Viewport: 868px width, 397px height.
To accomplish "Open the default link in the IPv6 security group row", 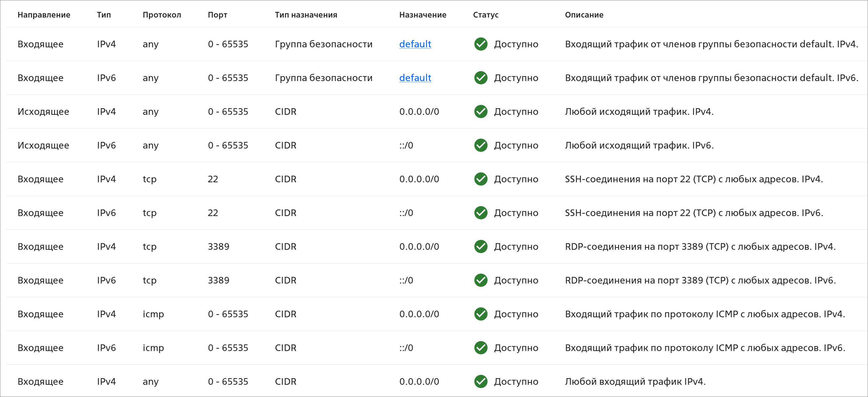I will (x=415, y=78).
